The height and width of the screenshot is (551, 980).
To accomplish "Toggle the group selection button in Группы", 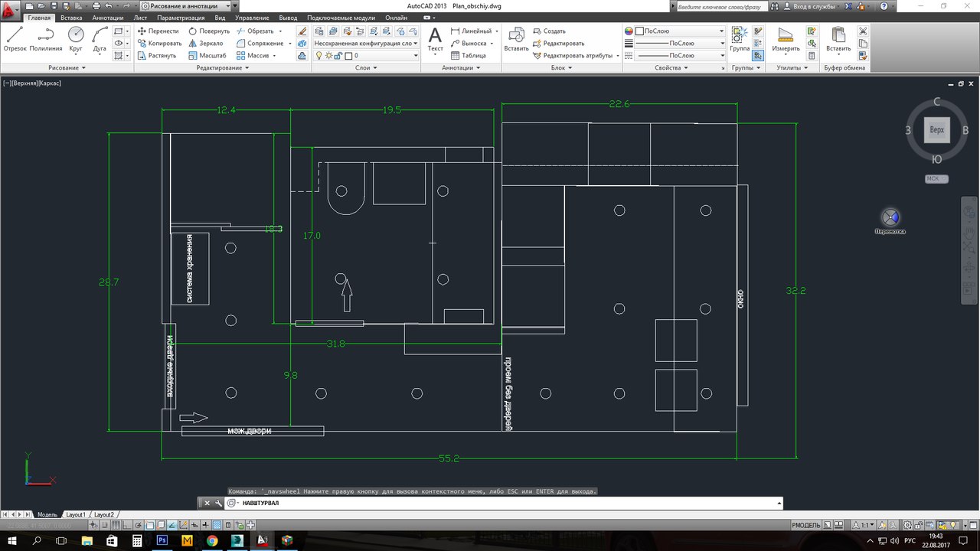I will 758,56.
